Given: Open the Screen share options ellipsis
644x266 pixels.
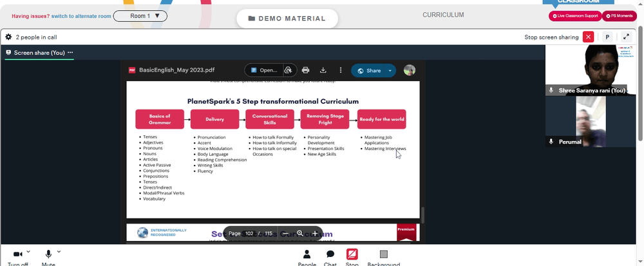Looking at the screenshot, I should pos(70,53).
